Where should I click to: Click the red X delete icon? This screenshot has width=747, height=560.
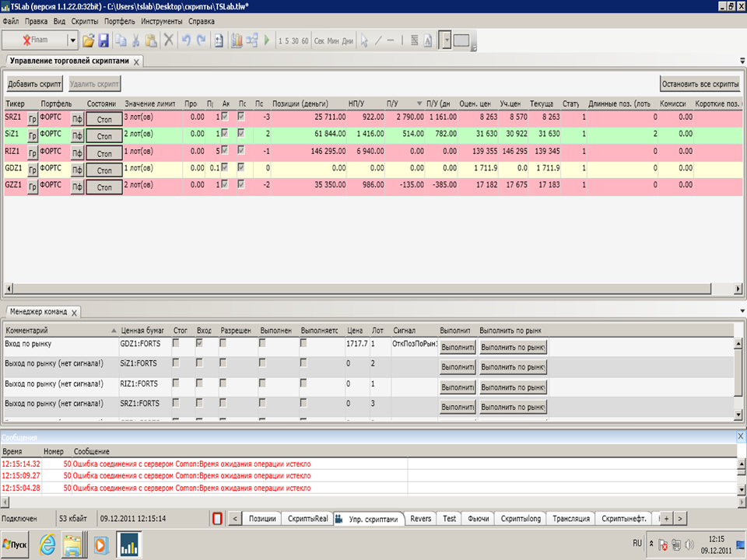point(169,40)
